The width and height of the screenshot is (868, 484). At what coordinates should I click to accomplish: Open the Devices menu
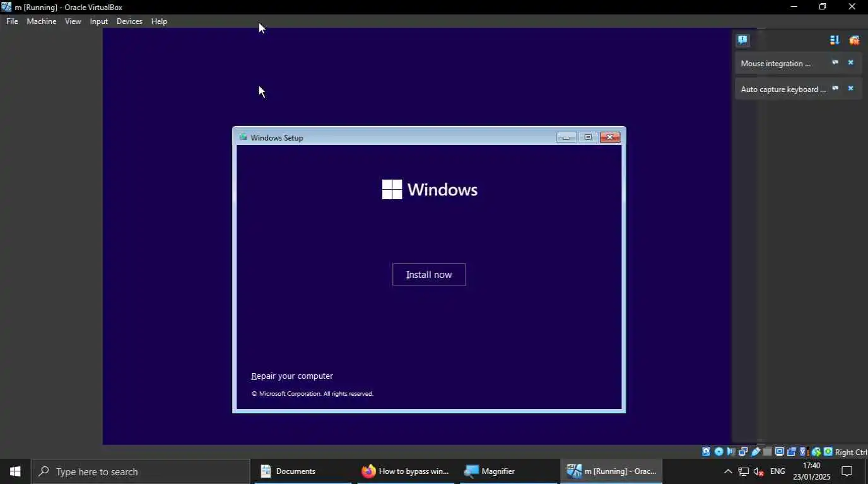click(x=129, y=21)
